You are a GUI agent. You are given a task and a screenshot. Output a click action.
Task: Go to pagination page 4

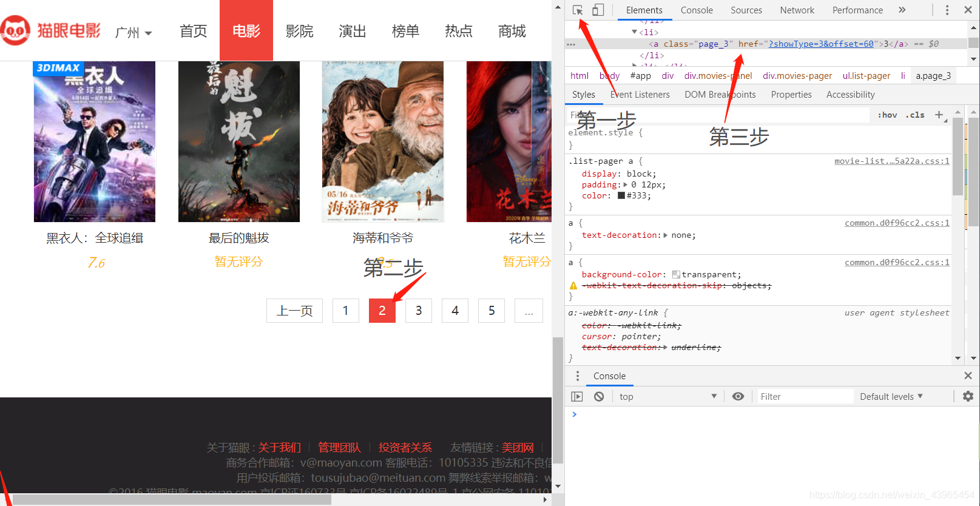455,311
